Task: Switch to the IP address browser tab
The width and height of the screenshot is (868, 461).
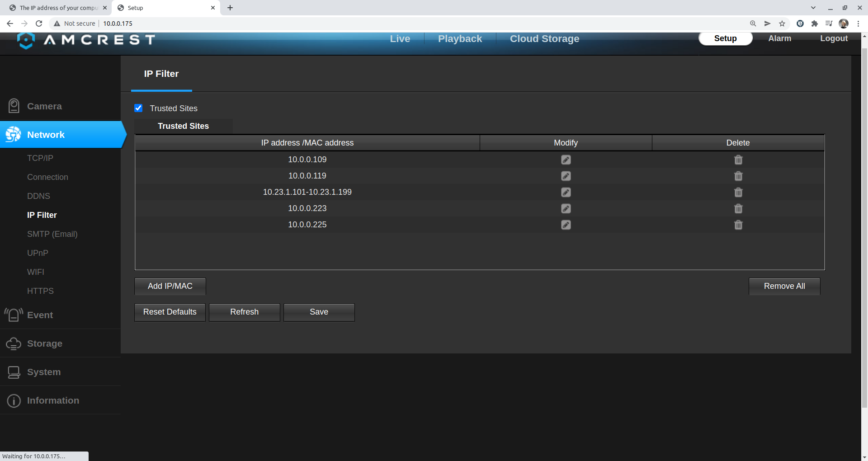Action: tap(59, 8)
